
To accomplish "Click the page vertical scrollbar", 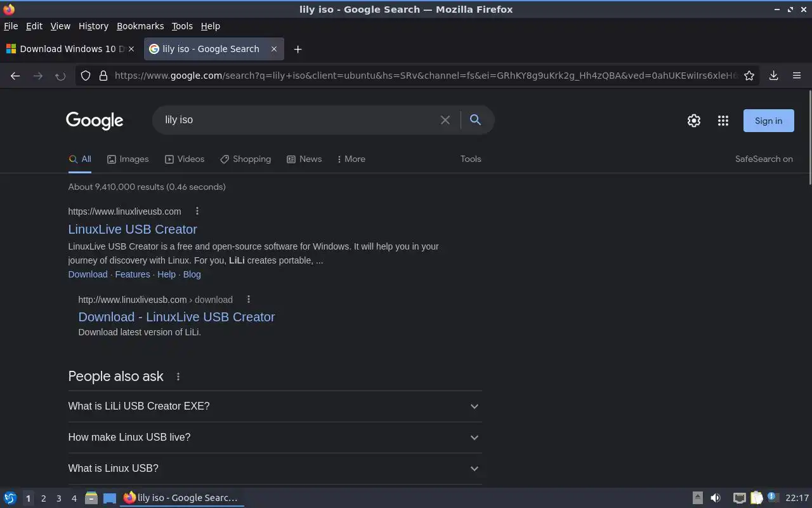I will (809, 137).
